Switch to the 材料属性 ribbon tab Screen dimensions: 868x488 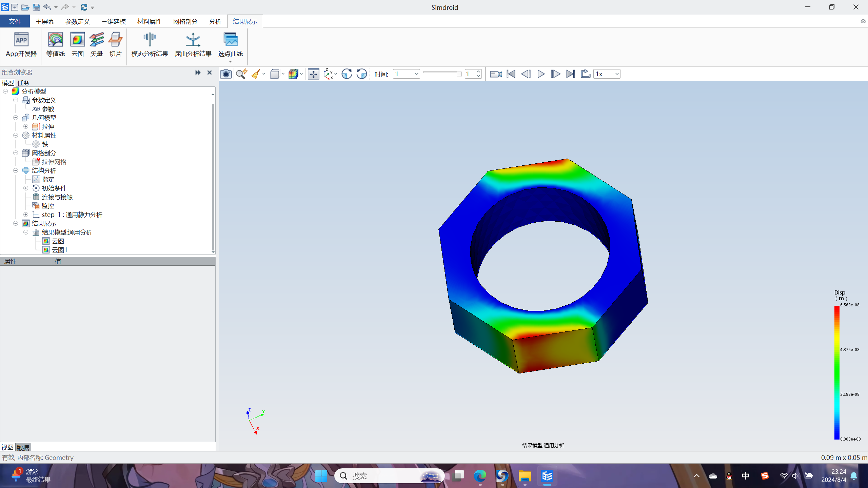click(150, 21)
